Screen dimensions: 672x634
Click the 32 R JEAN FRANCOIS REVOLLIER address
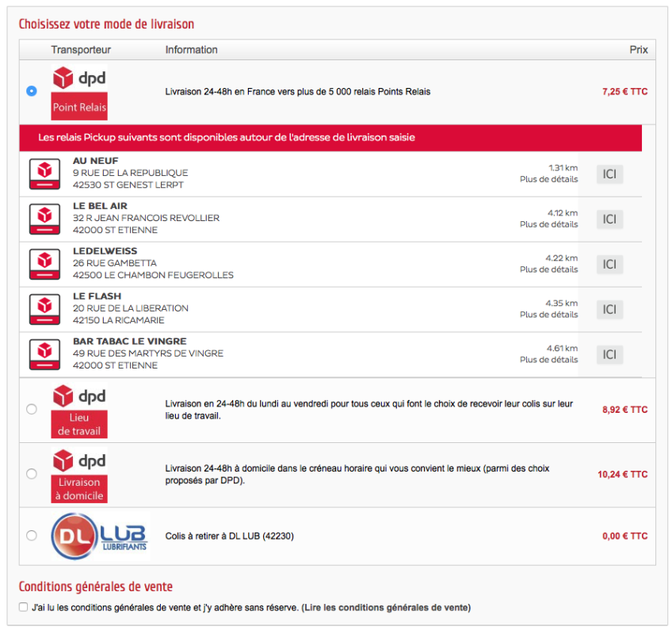click(146, 218)
